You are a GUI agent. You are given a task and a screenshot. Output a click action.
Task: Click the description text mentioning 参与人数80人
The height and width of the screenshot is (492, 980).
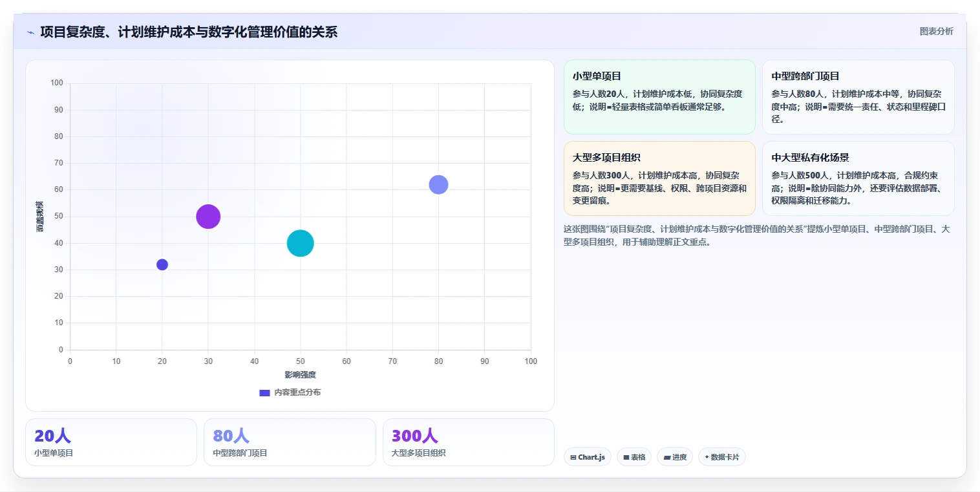point(858,106)
